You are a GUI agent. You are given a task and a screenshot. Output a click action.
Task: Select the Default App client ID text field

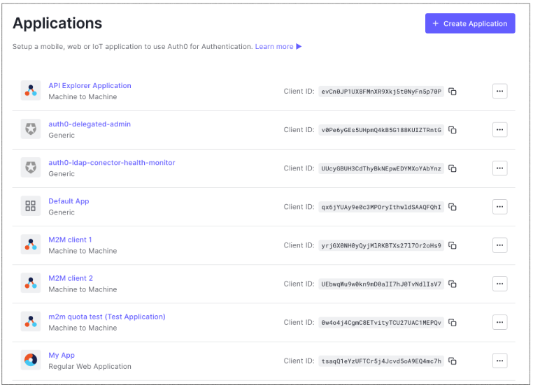(381, 207)
